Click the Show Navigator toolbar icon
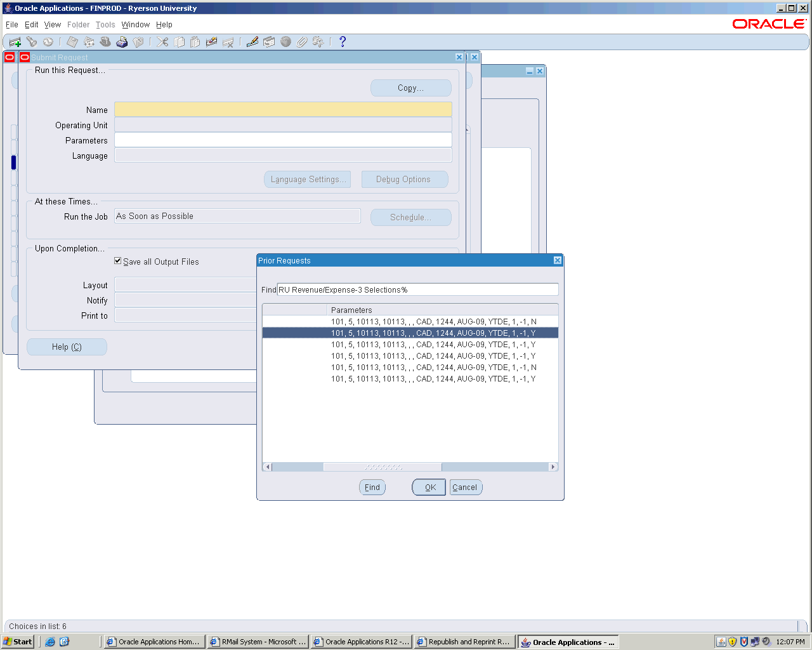Image resolution: width=812 pixels, height=650 pixels. click(x=48, y=42)
